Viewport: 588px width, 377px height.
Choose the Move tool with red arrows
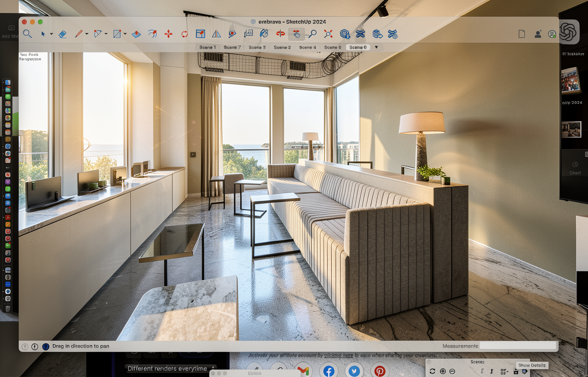pyautogui.click(x=168, y=34)
